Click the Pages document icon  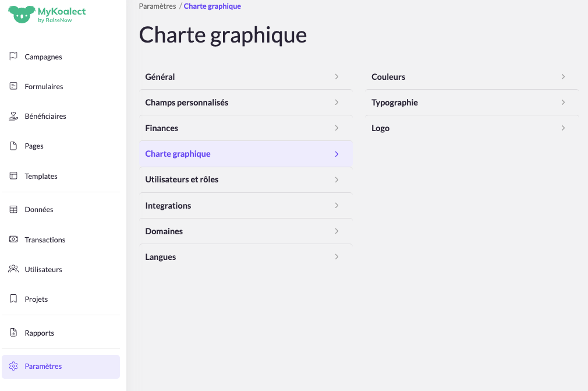click(13, 146)
